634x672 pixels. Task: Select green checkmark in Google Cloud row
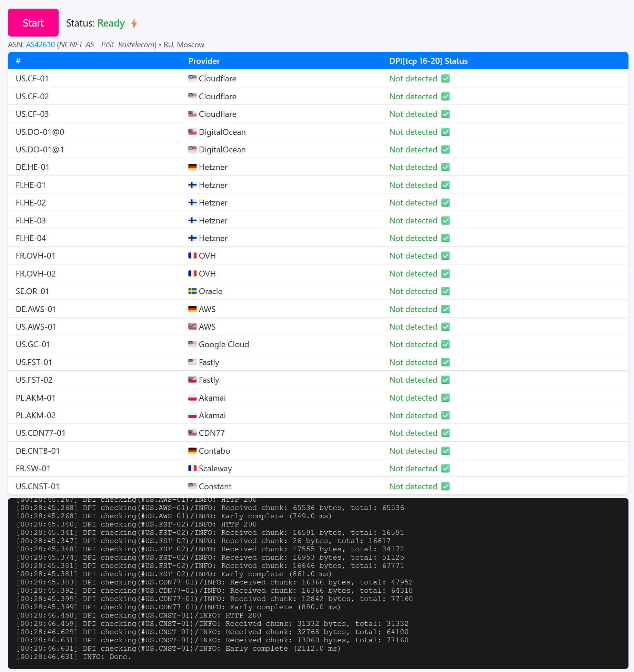tap(445, 344)
